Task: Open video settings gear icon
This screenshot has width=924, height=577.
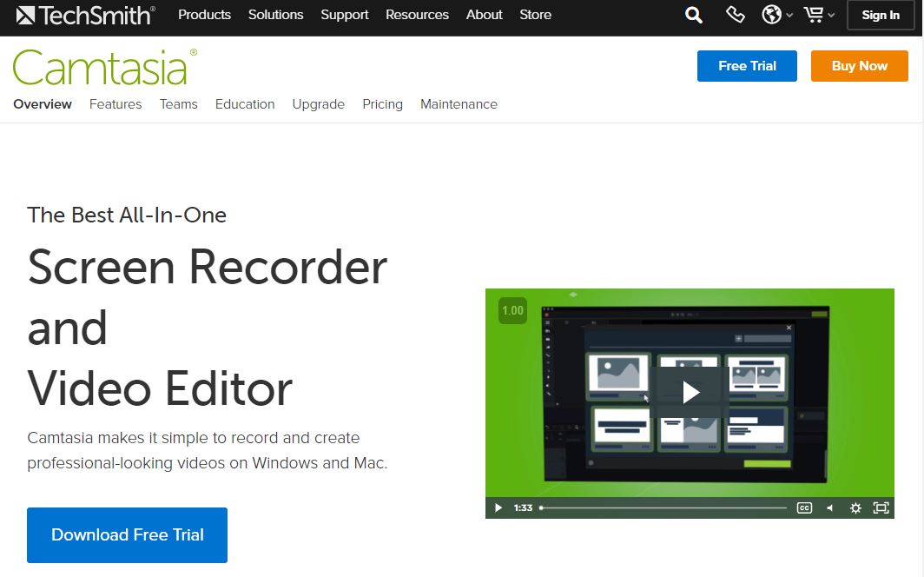Action: pyautogui.click(x=855, y=508)
